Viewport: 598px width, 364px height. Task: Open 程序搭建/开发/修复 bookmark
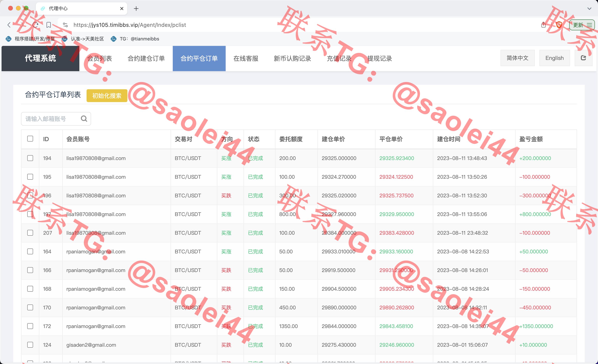(x=31, y=39)
